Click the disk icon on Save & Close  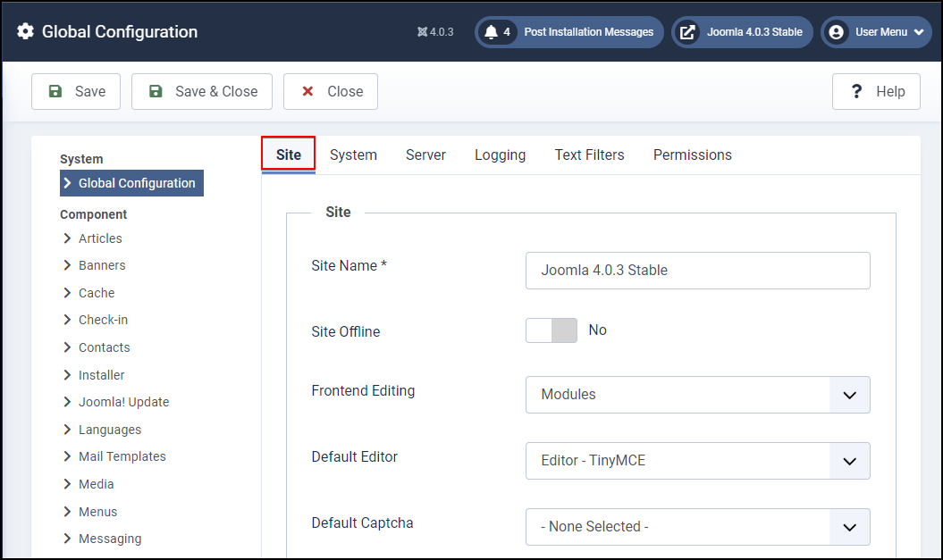(x=156, y=91)
